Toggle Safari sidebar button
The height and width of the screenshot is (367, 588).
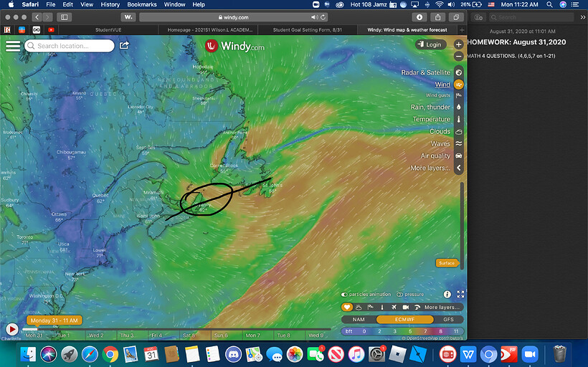tap(65, 17)
